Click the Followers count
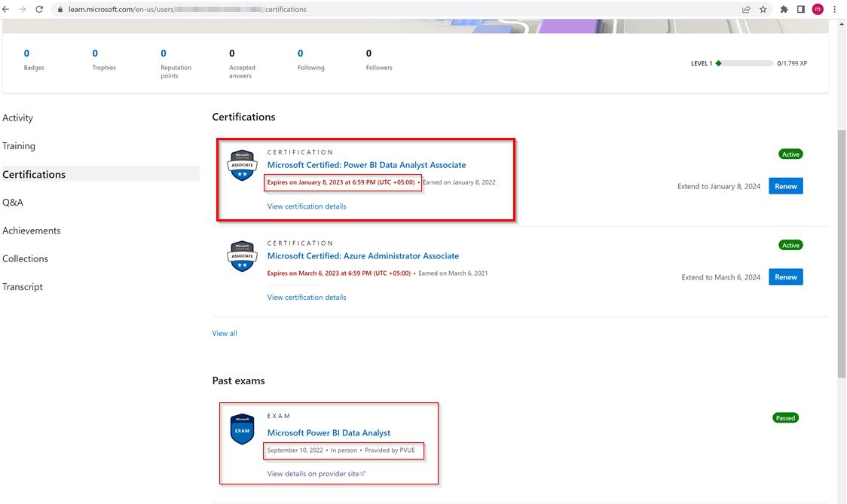This screenshot has width=847, height=504. [x=369, y=53]
